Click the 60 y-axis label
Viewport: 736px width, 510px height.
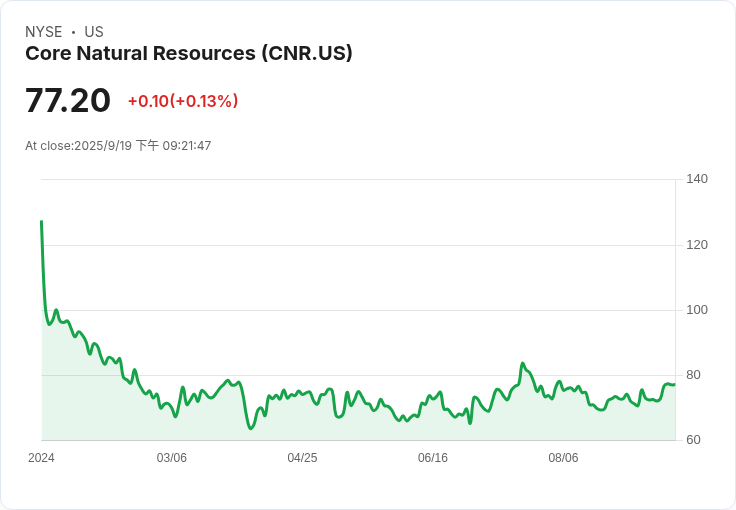(693, 440)
